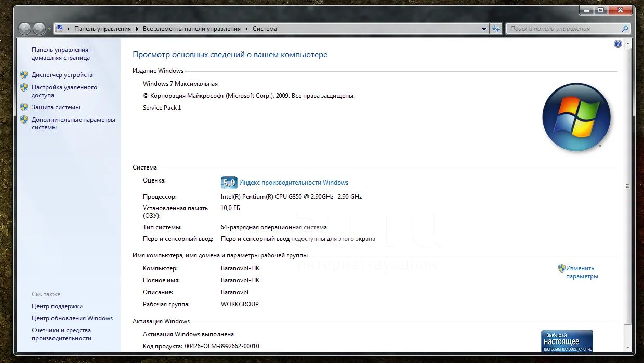The image size is (644, 363).
Task: Select the 'Панель управления' breadcrumb
Action: [102, 29]
